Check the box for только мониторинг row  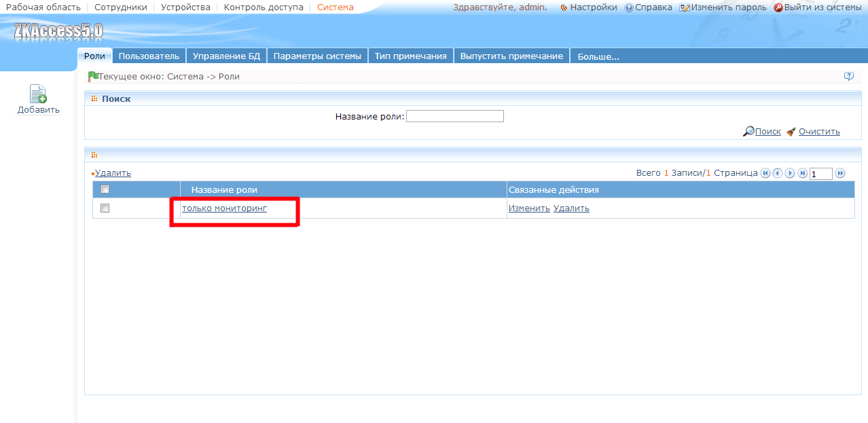(105, 208)
